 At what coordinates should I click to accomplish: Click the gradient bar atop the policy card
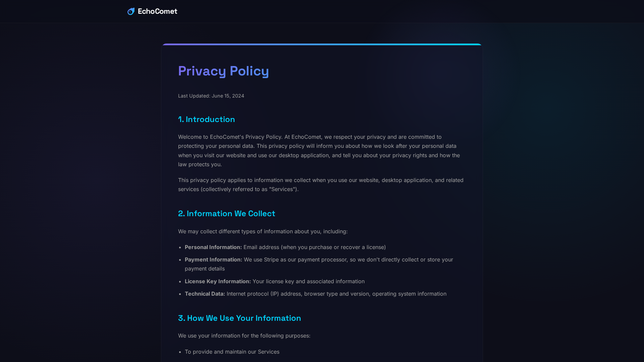(322, 44)
